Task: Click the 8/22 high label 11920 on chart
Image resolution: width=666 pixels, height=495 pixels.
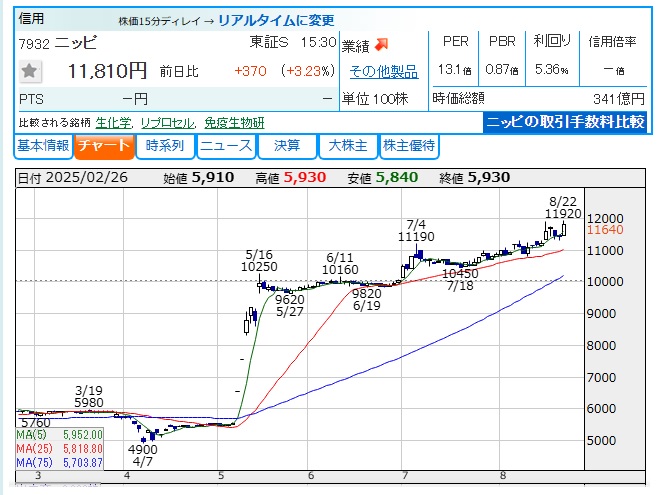Action: tap(564, 213)
